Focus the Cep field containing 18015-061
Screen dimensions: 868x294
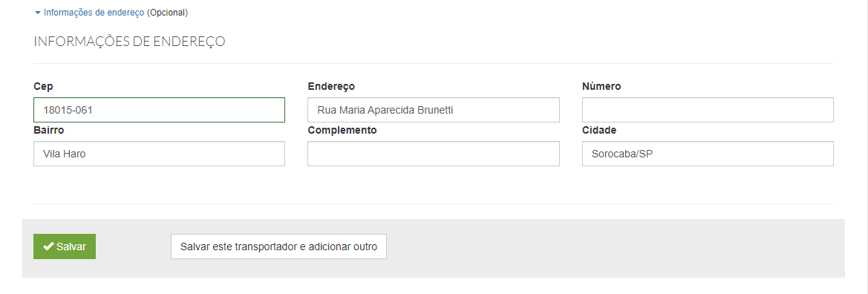click(x=160, y=110)
